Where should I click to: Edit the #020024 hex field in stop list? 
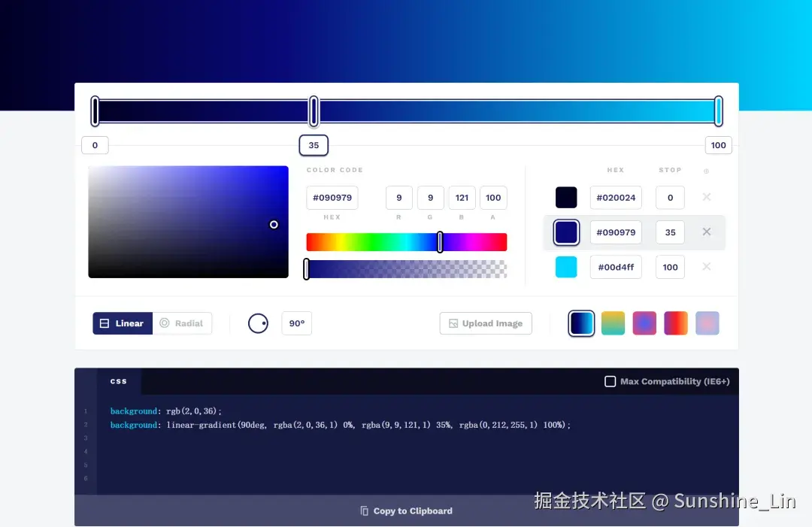pyautogui.click(x=616, y=197)
